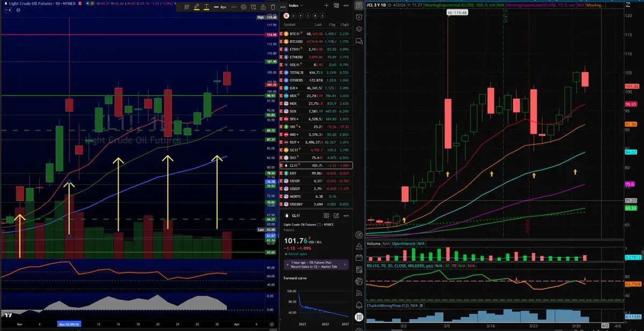Sort watchlist by Symbol column header
644x331 pixels.
tap(289, 25)
